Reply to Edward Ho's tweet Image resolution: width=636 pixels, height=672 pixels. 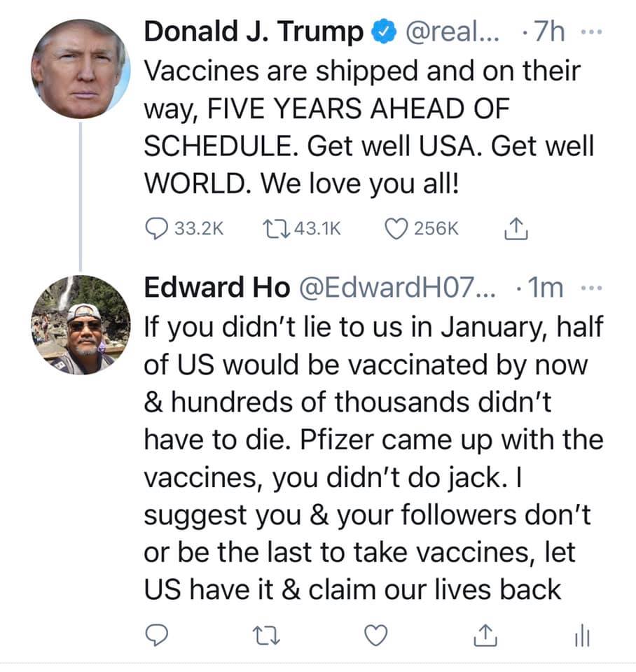click(x=157, y=633)
